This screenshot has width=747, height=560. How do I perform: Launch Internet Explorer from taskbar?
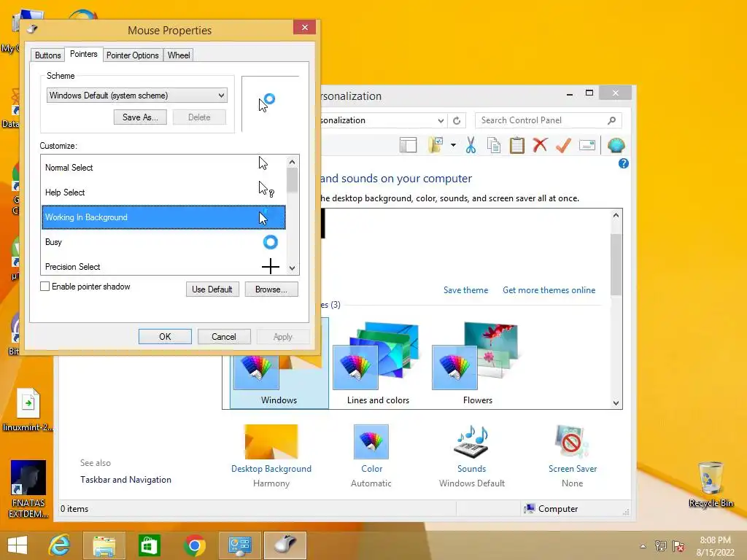point(60,545)
